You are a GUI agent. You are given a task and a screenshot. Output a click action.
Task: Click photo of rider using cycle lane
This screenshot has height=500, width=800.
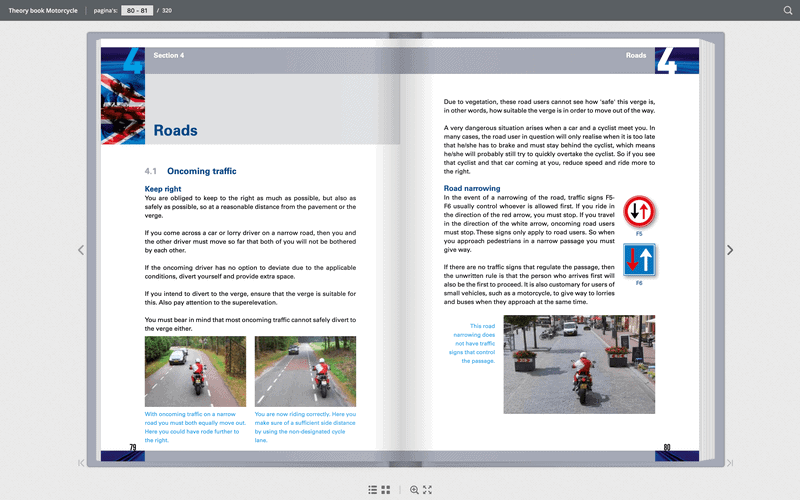305,371
